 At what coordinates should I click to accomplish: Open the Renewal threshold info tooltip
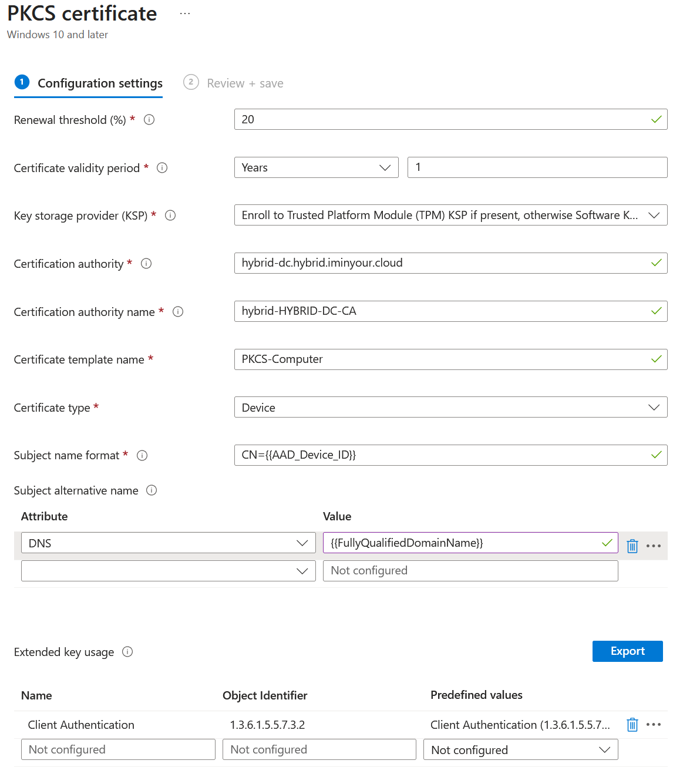[149, 119]
